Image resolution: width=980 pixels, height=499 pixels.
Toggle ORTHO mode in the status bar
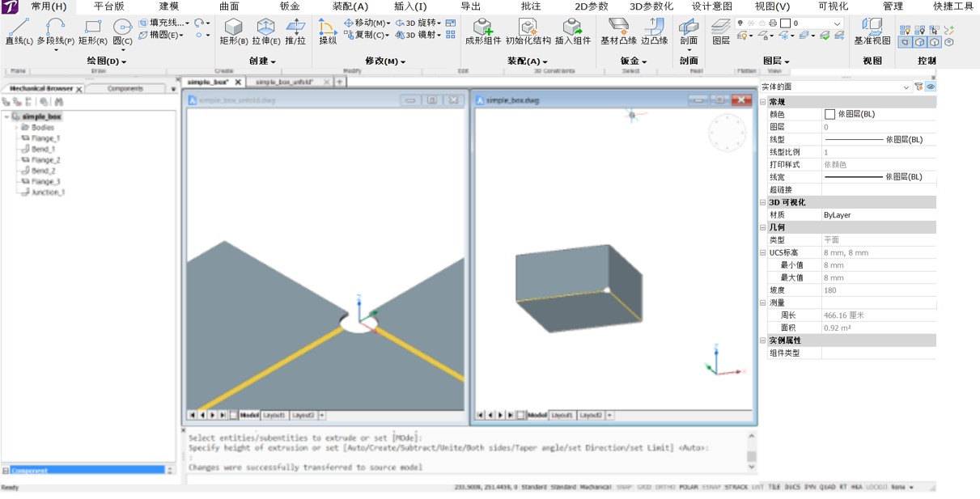(665, 488)
